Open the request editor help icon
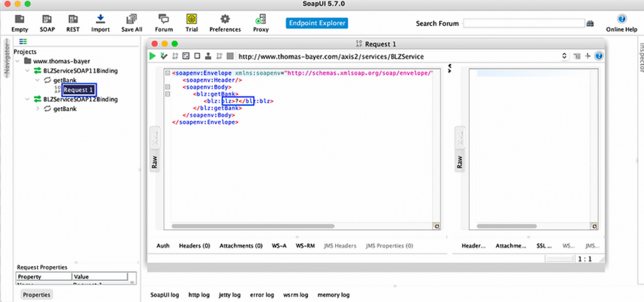 599,56
